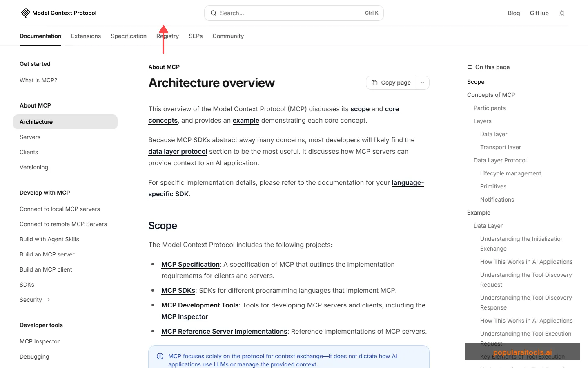Jump to Lifecycle management in the page outline
This screenshot has width=588, height=368.
tap(510, 173)
